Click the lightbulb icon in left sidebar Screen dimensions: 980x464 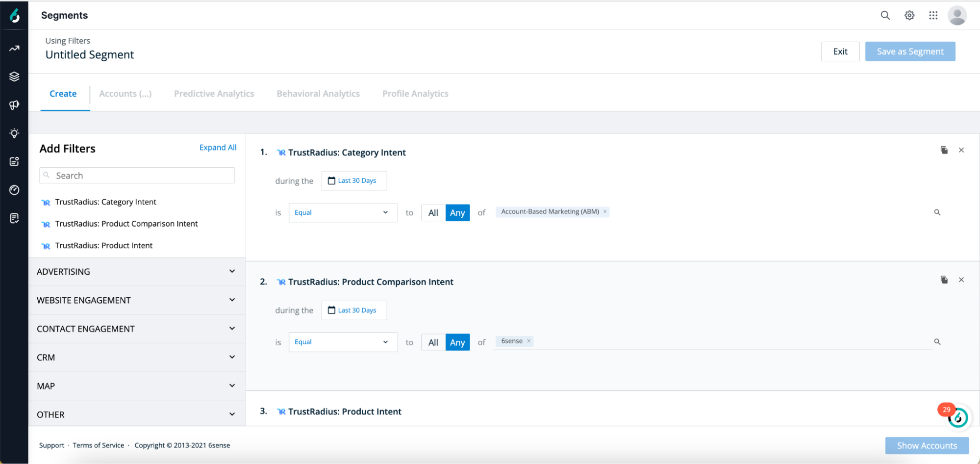(x=14, y=133)
